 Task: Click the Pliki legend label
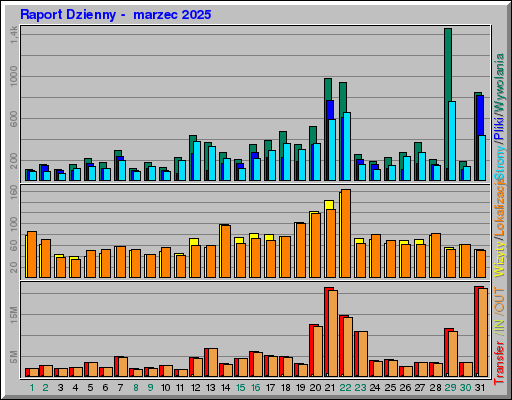point(500,128)
